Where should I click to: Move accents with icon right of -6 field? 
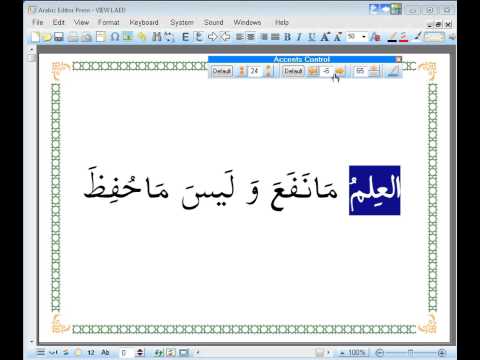(339, 71)
